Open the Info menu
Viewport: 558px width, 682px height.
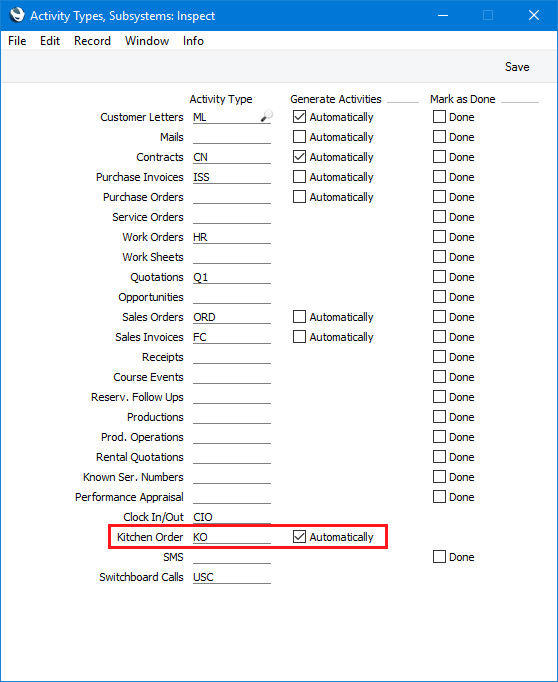pyautogui.click(x=193, y=41)
